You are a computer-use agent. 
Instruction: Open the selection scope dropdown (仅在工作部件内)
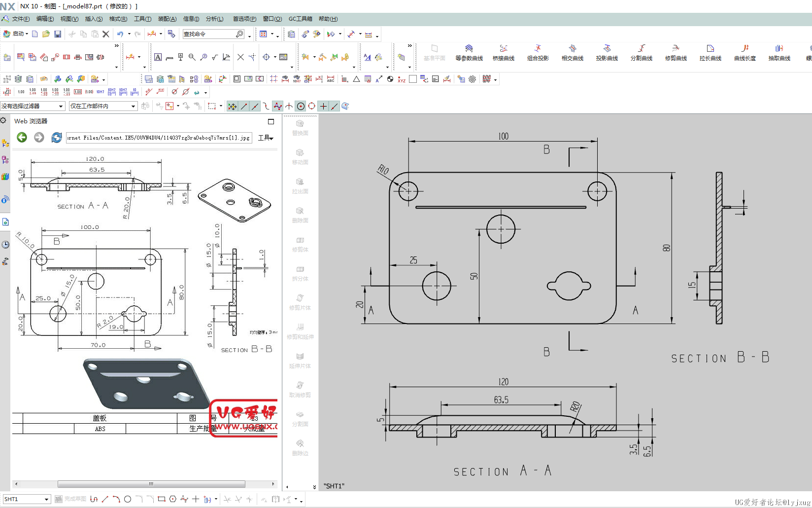(x=103, y=106)
